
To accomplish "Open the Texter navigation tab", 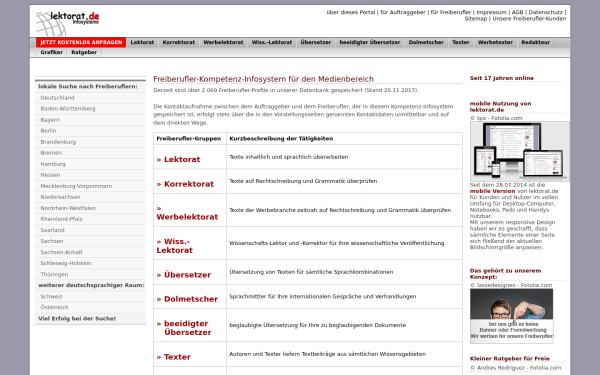I will tap(461, 42).
